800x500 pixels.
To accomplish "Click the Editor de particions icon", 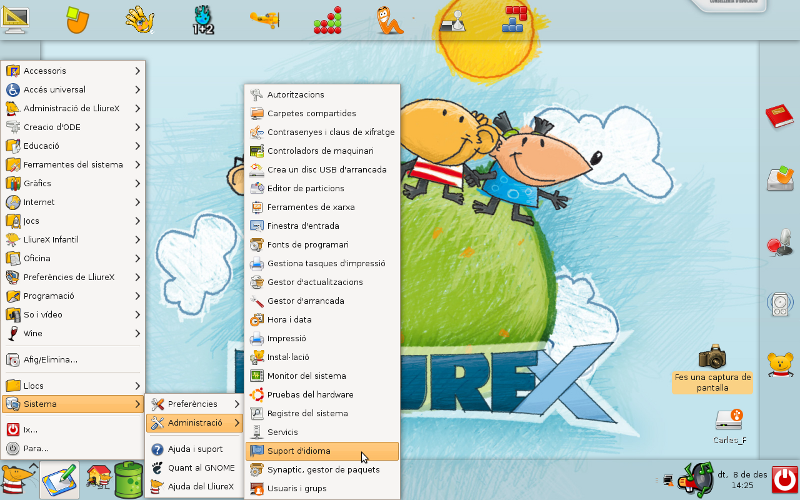I will click(x=257, y=188).
